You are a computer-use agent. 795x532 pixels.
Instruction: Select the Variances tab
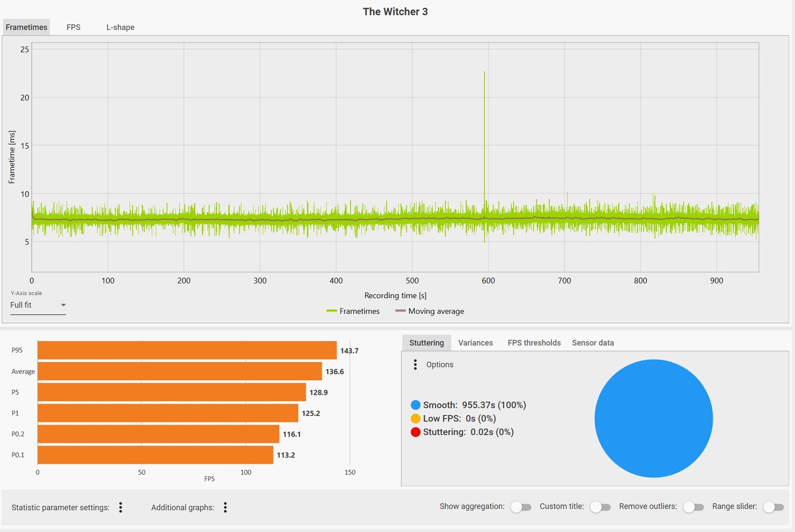click(x=475, y=343)
